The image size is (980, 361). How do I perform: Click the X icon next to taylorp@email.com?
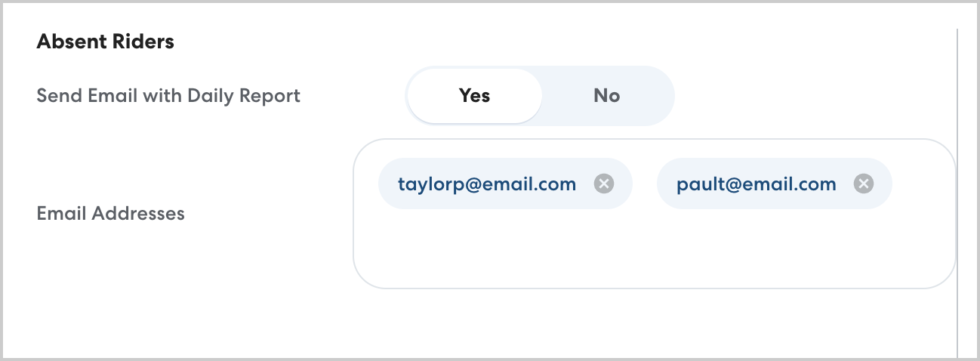[x=603, y=184]
